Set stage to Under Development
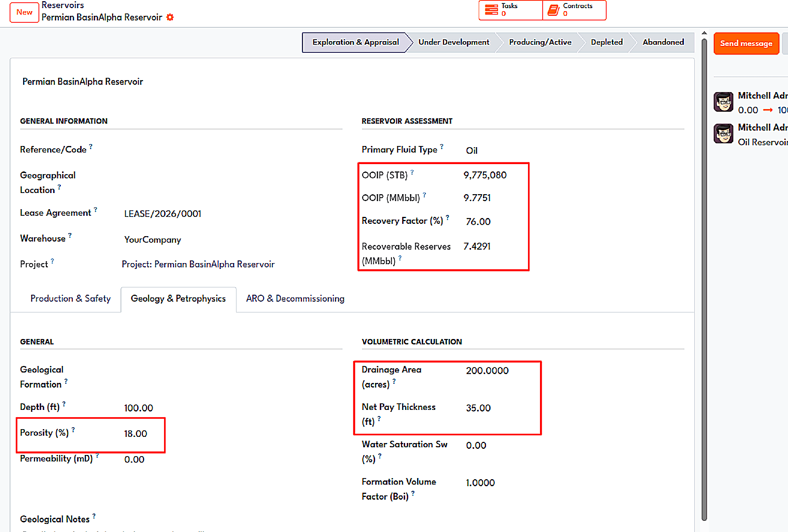The image size is (788, 532). [454, 42]
